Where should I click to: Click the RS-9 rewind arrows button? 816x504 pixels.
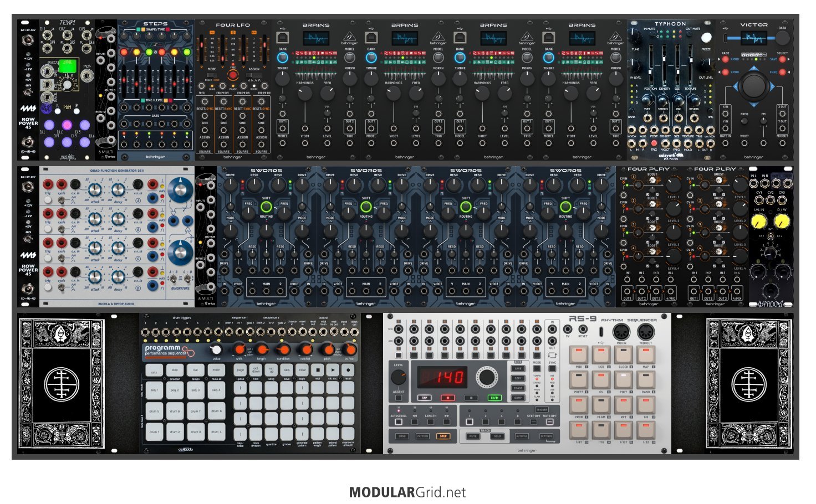(414, 421)
